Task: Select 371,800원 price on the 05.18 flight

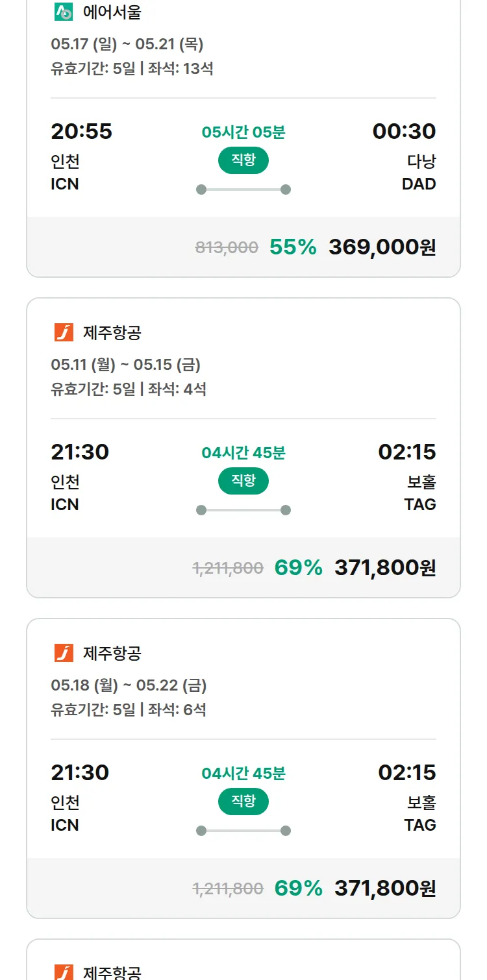Action: click(385, 888)
